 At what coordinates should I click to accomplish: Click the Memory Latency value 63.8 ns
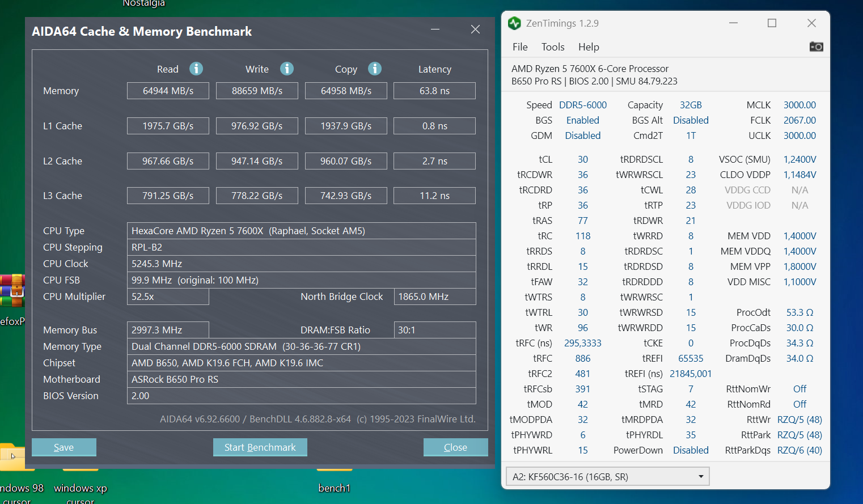(434, 91)
